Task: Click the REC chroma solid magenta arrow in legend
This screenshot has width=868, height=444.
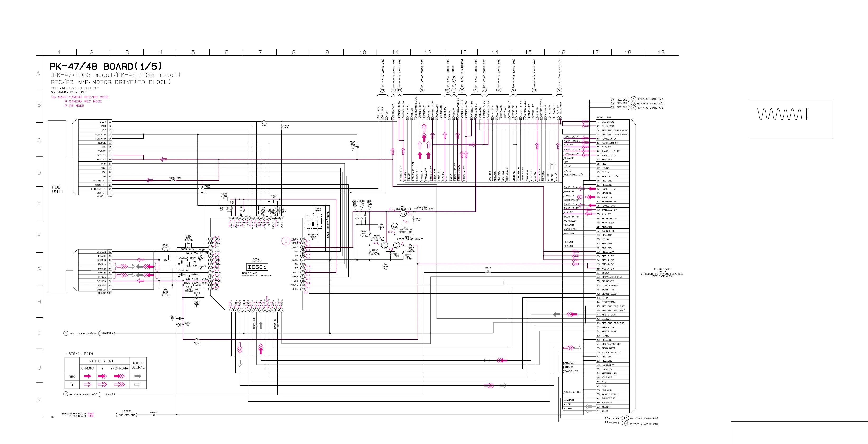Action: coord(88,376)
